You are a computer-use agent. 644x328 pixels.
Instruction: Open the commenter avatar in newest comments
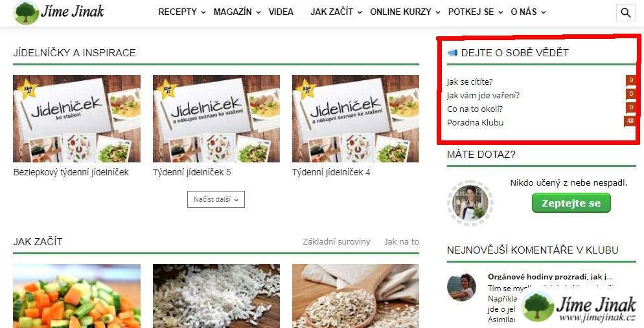(462, 287)
